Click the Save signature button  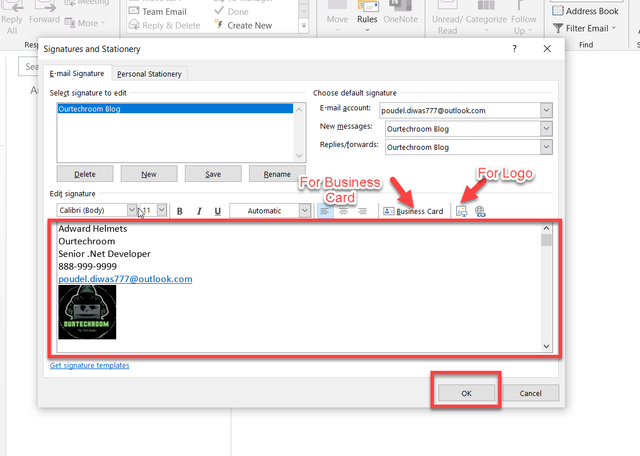pos(213,174)
